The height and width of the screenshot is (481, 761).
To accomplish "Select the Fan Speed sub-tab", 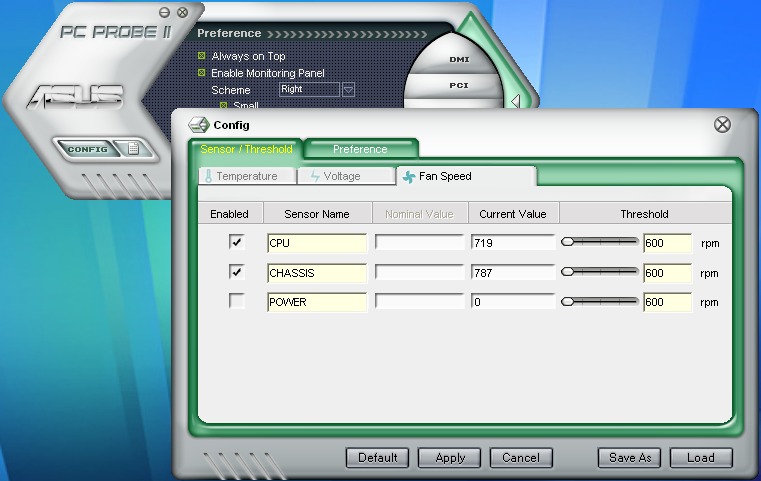I will (x=466, y=176).
